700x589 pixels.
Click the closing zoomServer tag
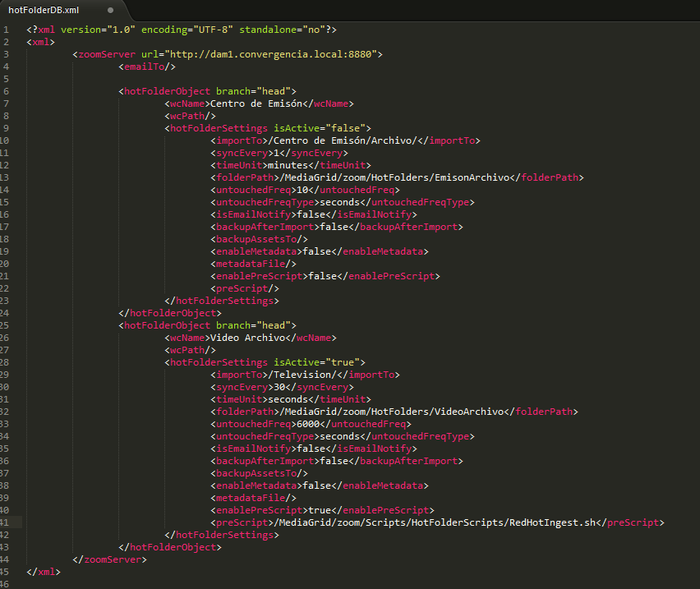109,559
